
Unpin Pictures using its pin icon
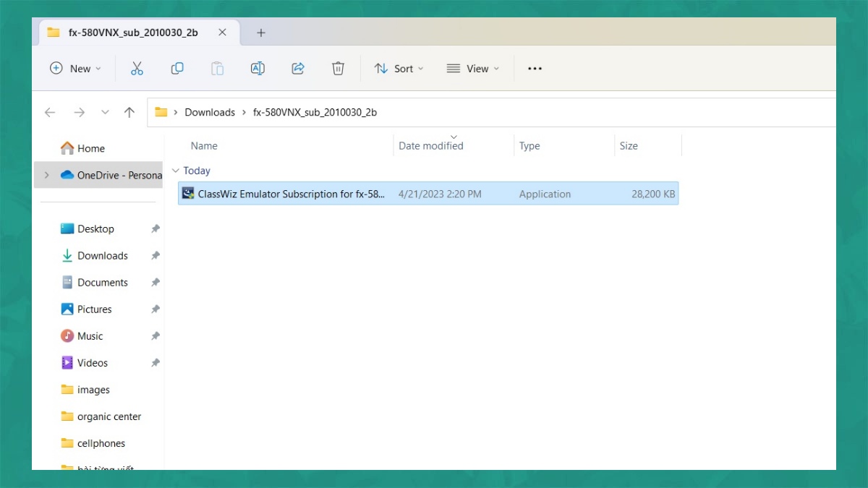pos(155,309)
